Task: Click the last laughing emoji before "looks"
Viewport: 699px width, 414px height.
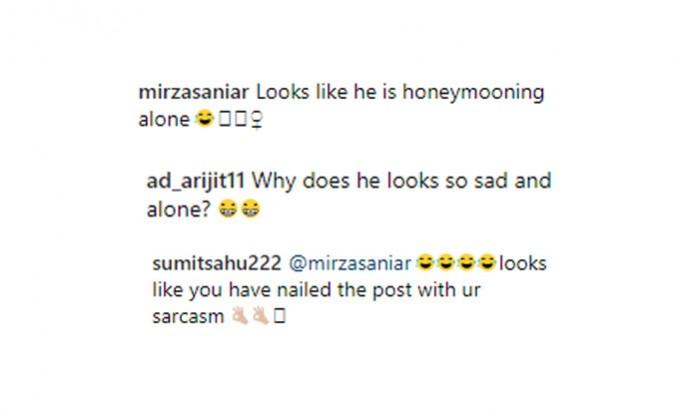Action: click(x=487, y=262)
